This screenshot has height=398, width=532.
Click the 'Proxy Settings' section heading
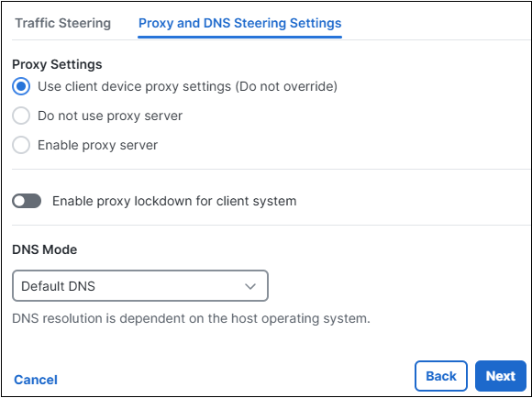pyautogui.click(x=57, y=64)
